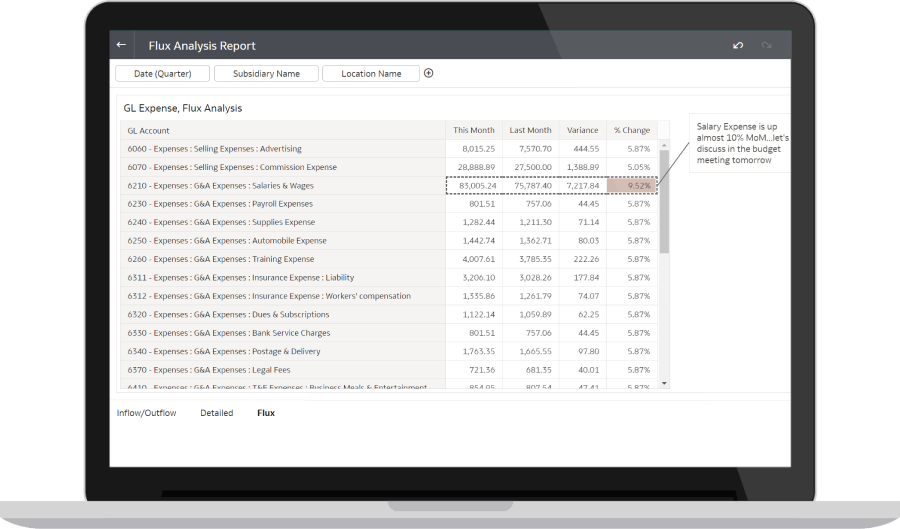Select the highlighted 9.52% cell
900x529 pixels.
[631, 186]
